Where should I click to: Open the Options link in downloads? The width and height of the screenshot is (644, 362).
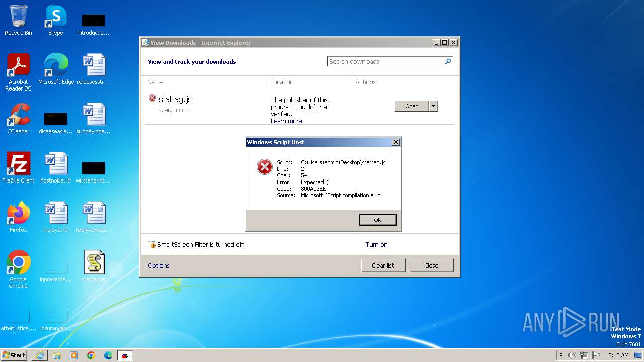(158, 266)
